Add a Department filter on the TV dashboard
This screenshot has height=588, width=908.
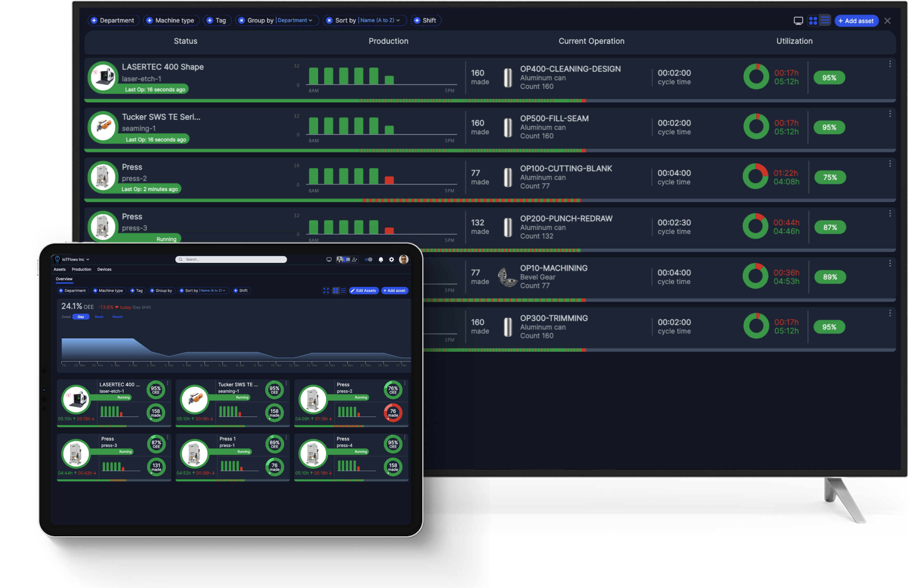click(x=113, y=21)
